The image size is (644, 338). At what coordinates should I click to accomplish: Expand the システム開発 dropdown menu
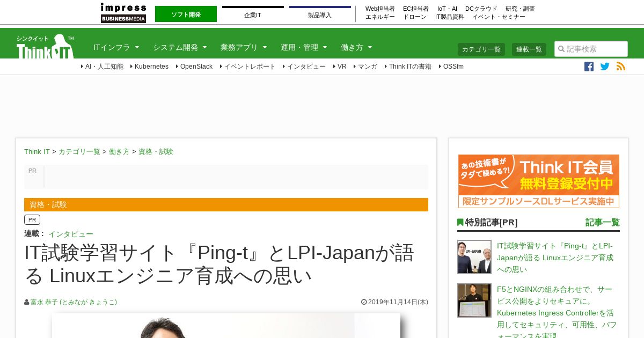180,47
